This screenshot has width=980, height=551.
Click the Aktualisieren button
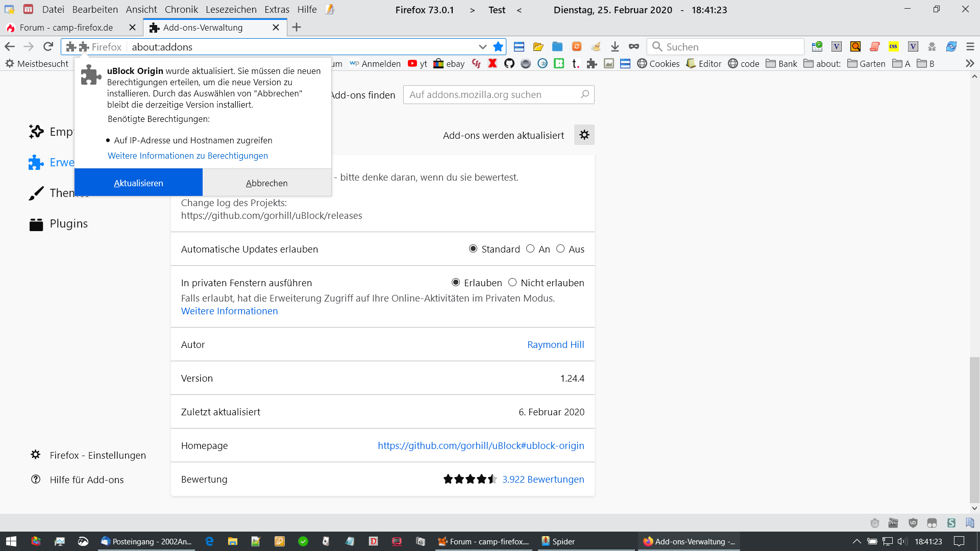138,183
